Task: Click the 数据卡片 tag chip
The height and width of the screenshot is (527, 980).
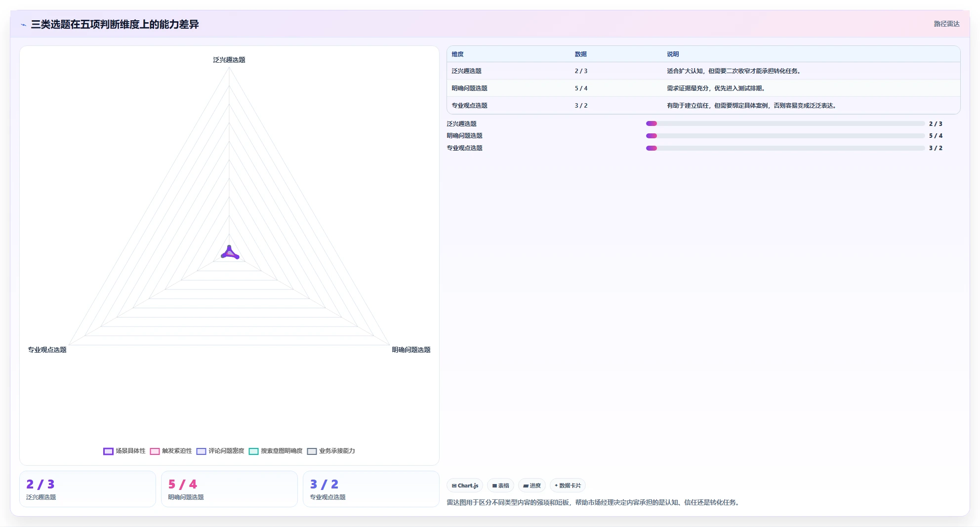Action: coord(568,486)
